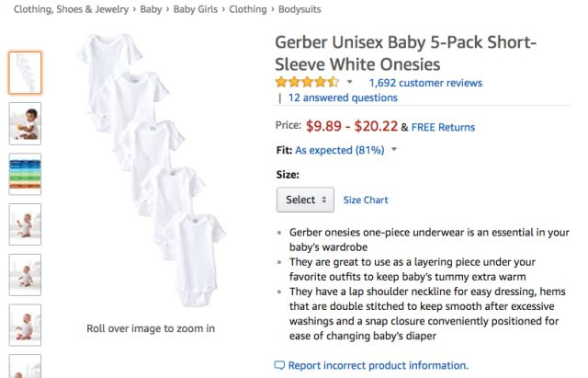
Task: Go to Baby Girls breadcrumb
Action: coord(196,9)
